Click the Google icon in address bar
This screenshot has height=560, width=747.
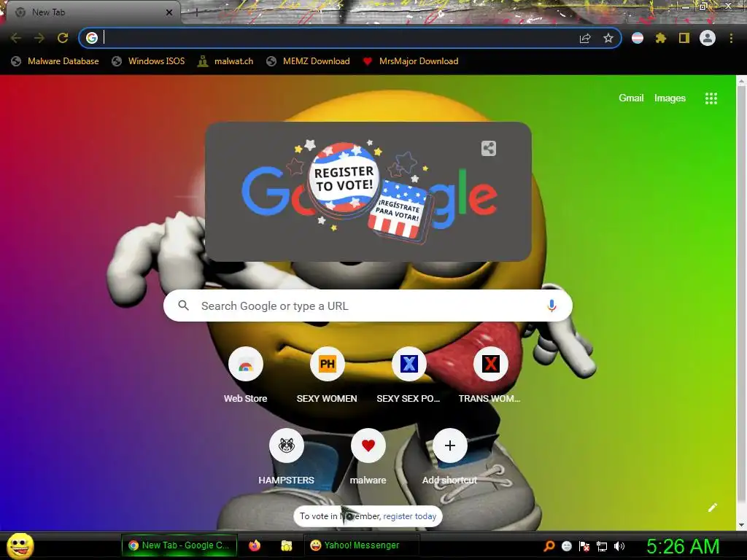(92, 38)
